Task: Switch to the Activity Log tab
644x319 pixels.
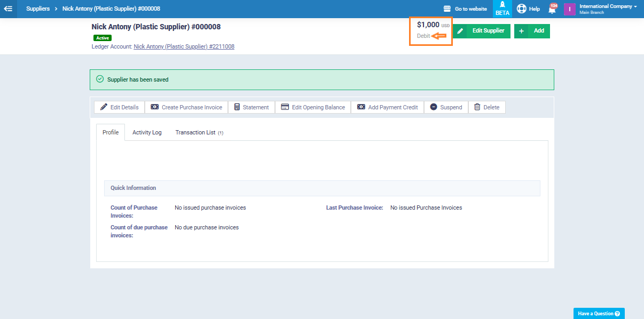Action: click(x=147, y=132)
